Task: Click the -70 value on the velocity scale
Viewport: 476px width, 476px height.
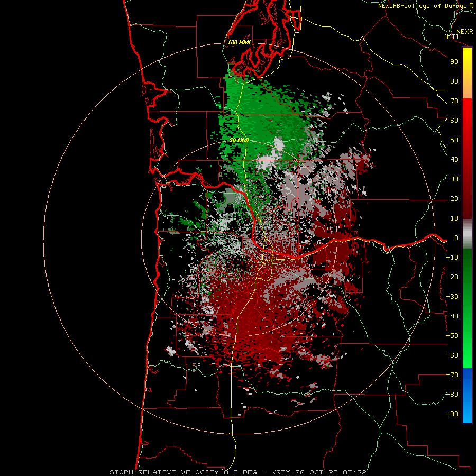Action: click(452, 375)
